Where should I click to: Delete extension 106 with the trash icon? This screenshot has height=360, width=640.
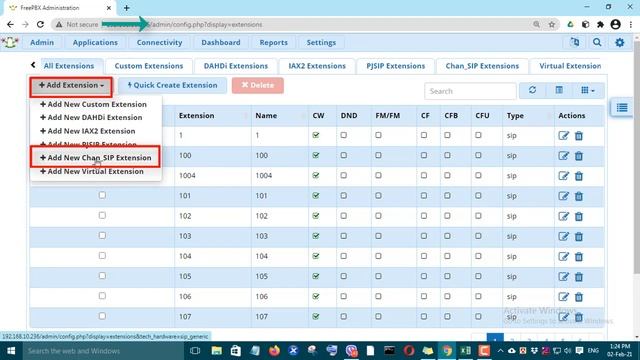[579, 297]
